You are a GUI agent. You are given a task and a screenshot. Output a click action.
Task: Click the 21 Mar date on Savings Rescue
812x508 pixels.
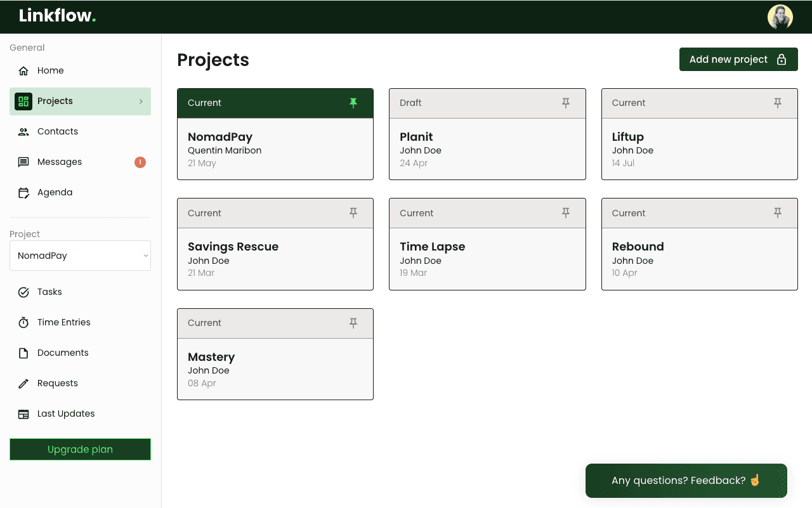click(x=201, y=273)
